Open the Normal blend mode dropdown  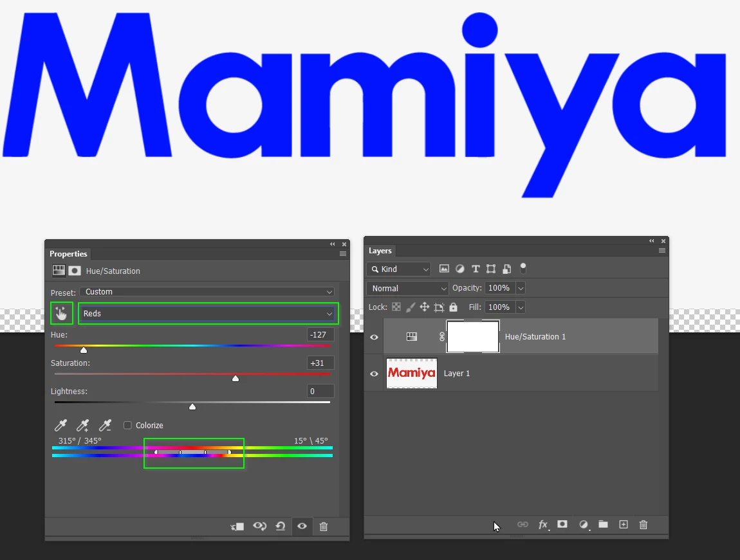point(407,288)
